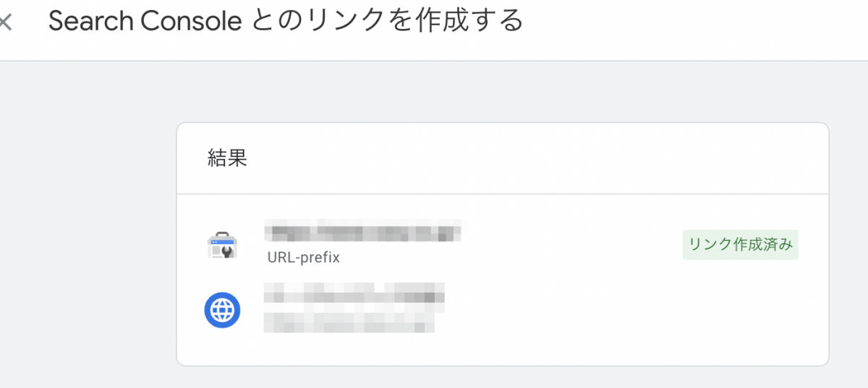Image resolution: width=868 pixels, height=388 pixels.
Task: Click the gray area below the results card
Action: pyautogui.click(x=502, y=377)
